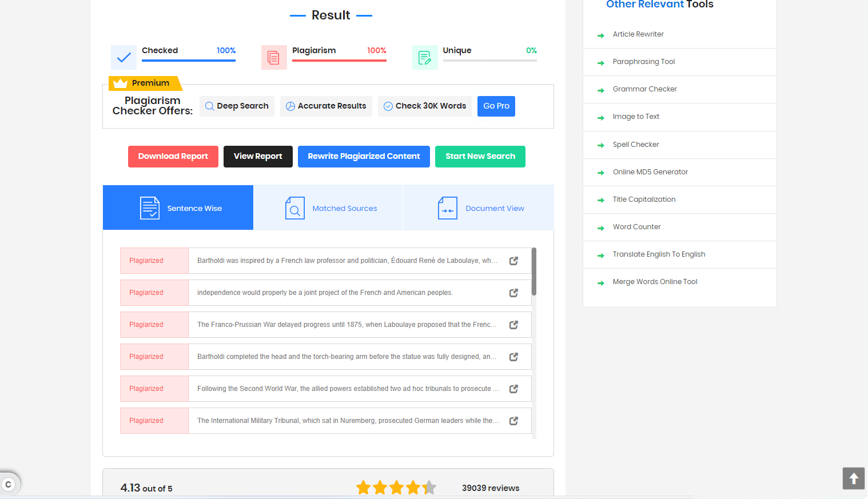Switch to the Matched Sources tab

point(328,207)
